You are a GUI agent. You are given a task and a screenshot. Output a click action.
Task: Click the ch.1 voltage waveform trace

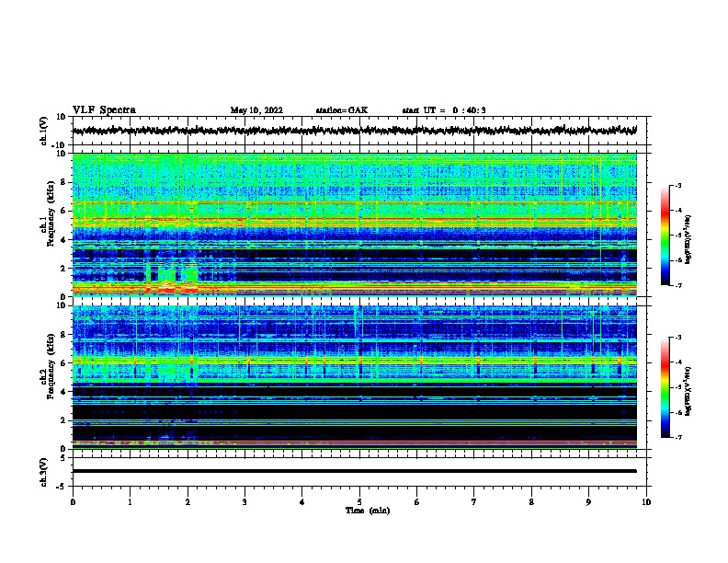354,131
